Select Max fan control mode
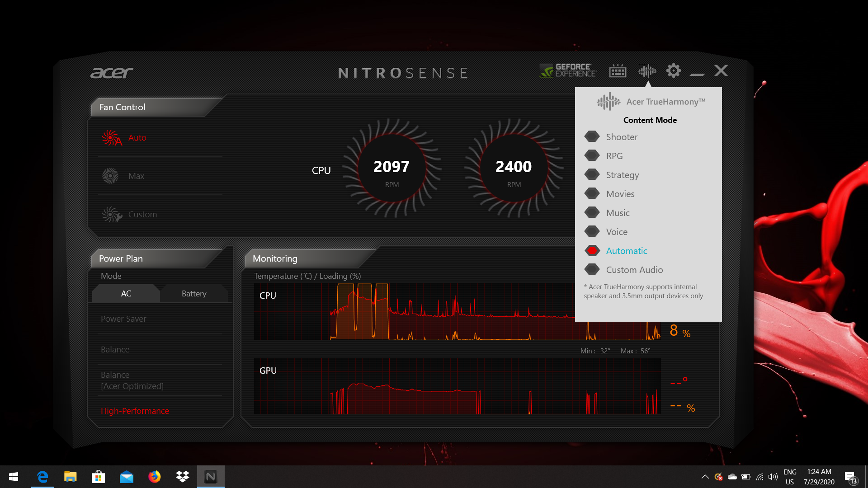The width and height of the screenshot is (868, 488). tap(135, 175)
